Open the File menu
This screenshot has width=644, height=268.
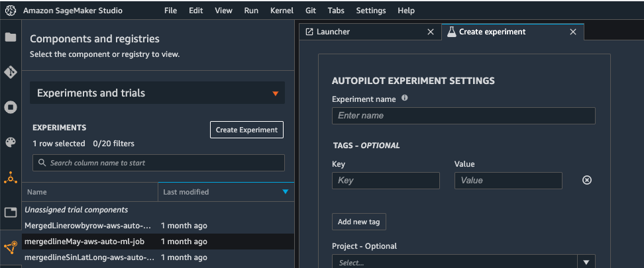click(x=170, y=11)
